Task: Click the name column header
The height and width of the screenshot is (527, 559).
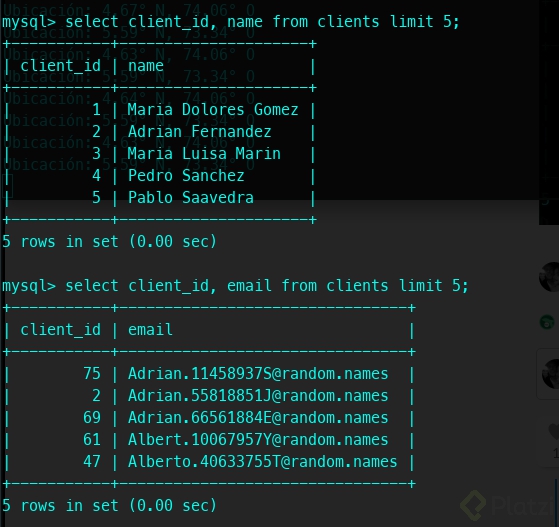Action: pyautogui.click(x=145, y=66)
